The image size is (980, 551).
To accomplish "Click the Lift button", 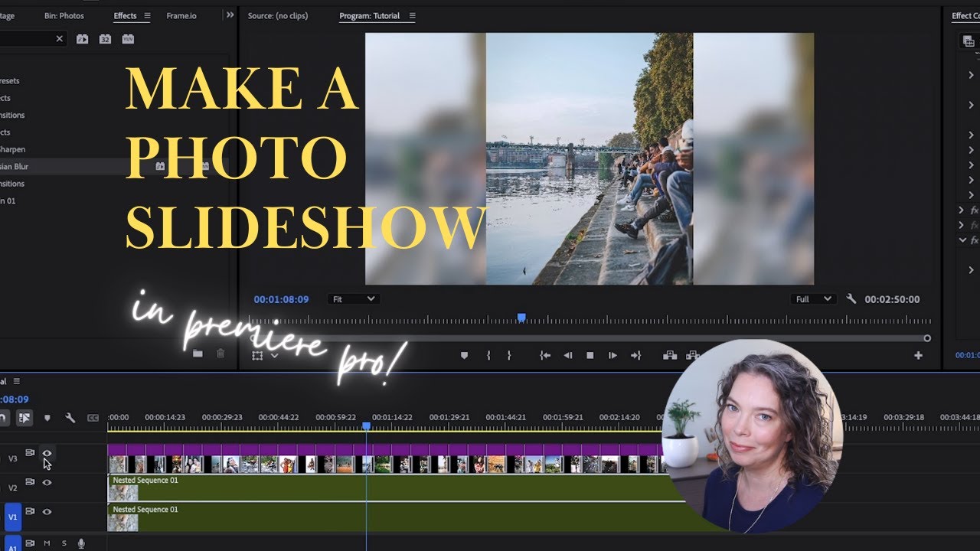I will 670,355.
